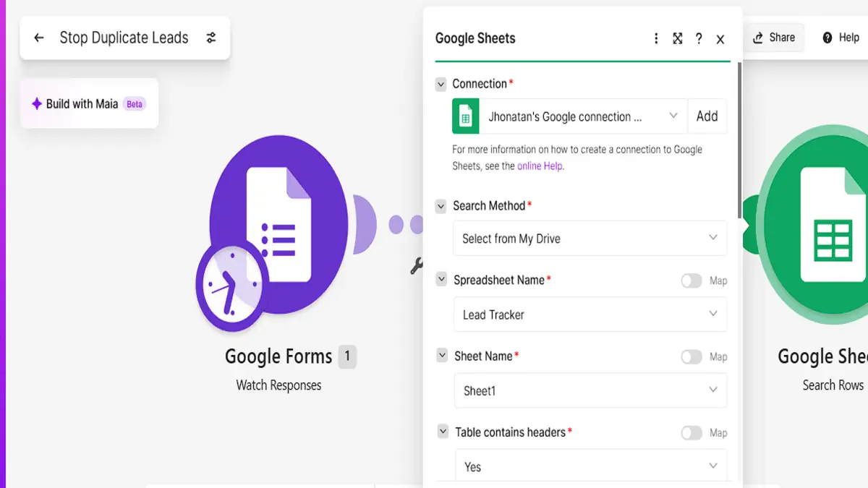Click the Google Forms module name label
Screen dimensions: 868x488
(x=278, y=356)
